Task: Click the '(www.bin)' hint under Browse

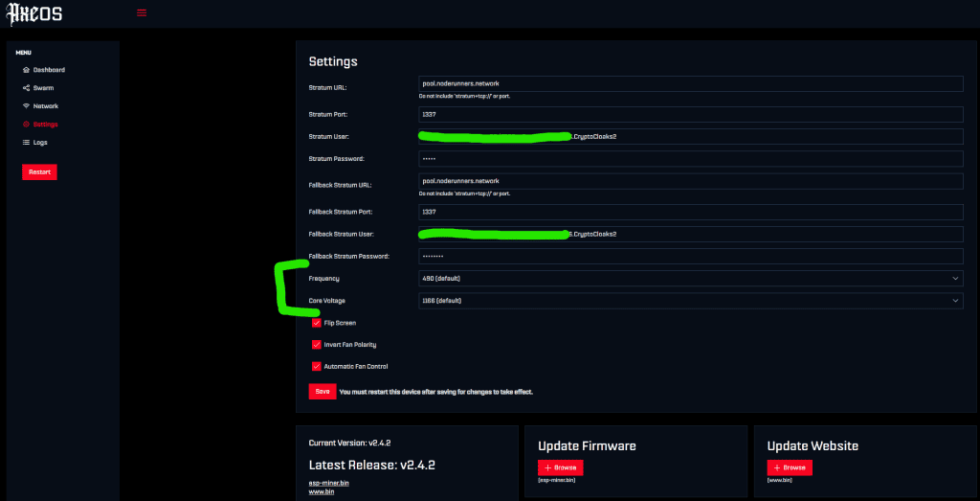Action: pyautogui.click(x=780, y=480)
